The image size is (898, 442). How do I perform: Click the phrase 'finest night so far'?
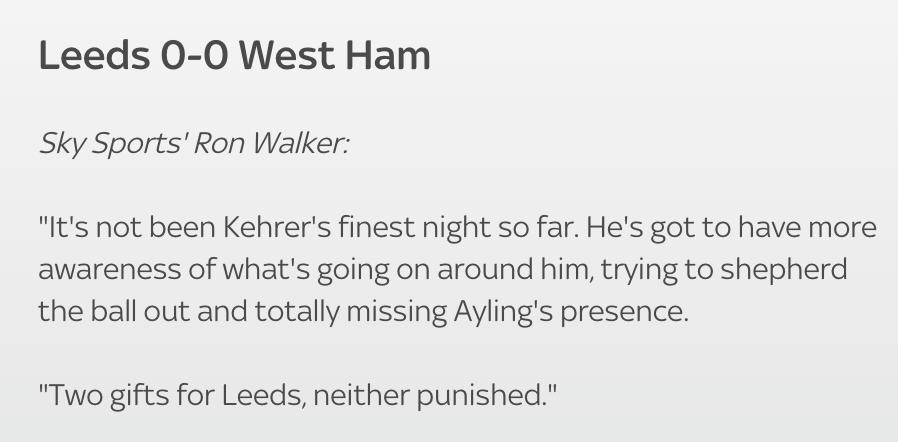point(459,228)
